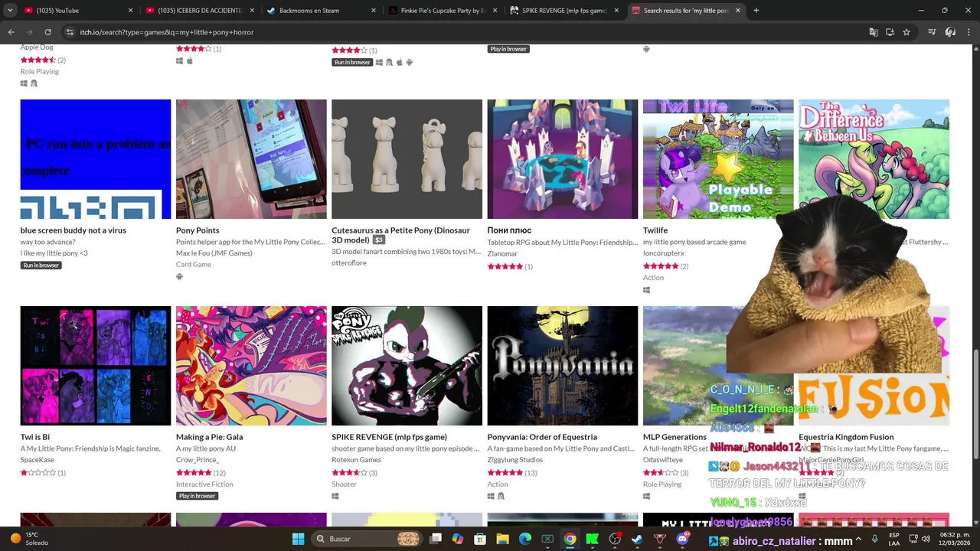The height and width of the screenshot is (551, 980).
Task: Click the taskbar Buscar search box
Action: click(367, 539)
